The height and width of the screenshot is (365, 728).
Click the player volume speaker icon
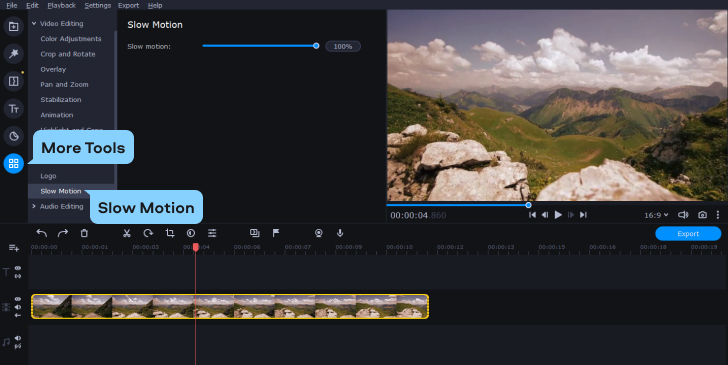click(683, 215)
